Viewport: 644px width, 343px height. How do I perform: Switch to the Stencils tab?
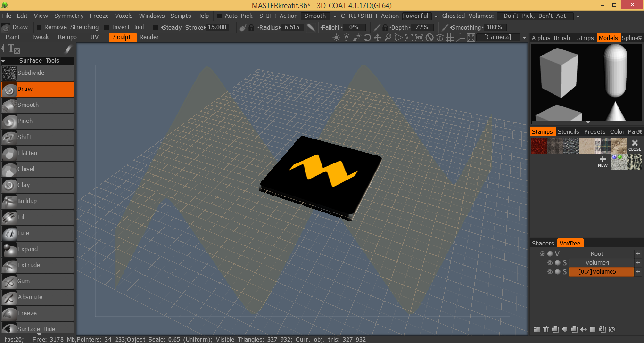click(568, 131)
